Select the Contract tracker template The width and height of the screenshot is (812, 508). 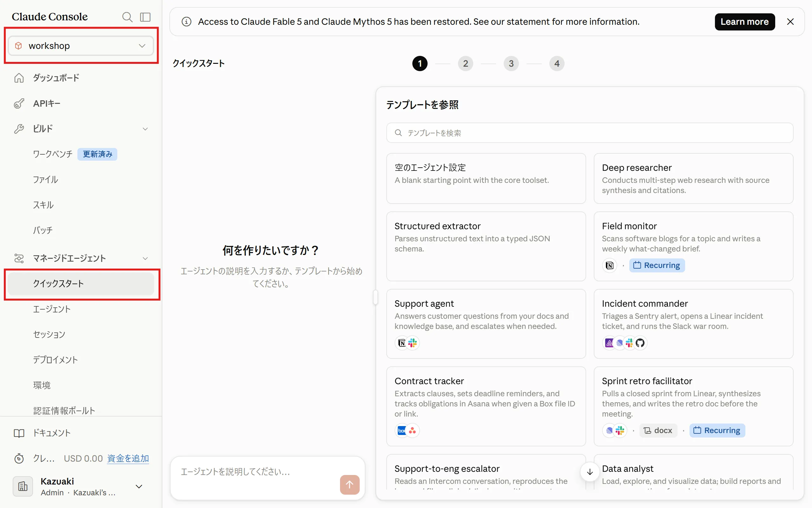(486, 406)
